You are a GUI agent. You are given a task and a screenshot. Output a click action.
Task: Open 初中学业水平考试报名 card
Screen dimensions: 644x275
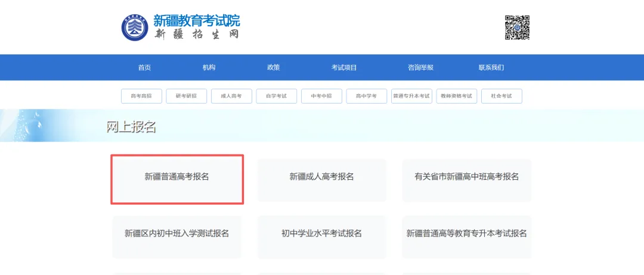pos(321,237)
